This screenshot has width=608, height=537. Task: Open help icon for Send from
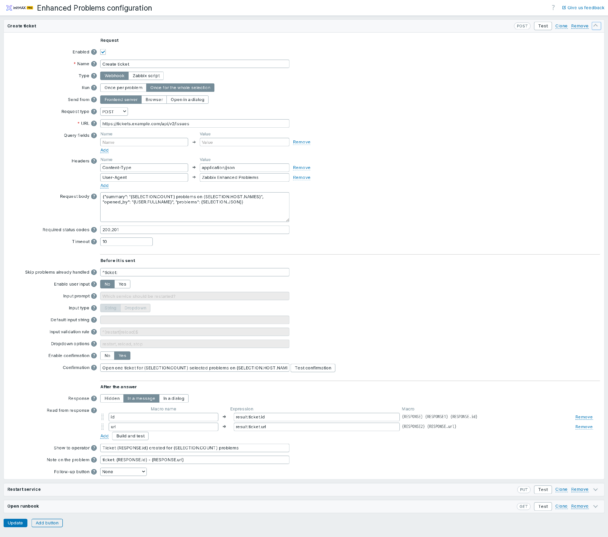click(94, 100)
